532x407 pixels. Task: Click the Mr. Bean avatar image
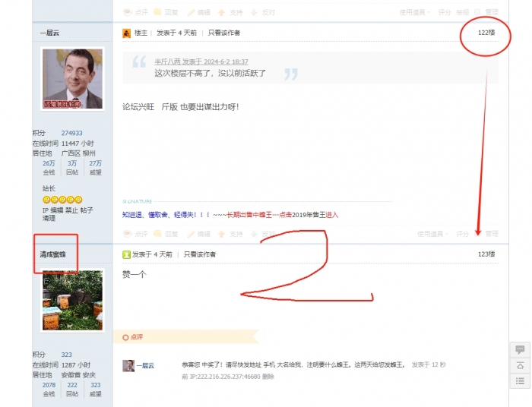[72, 79]
